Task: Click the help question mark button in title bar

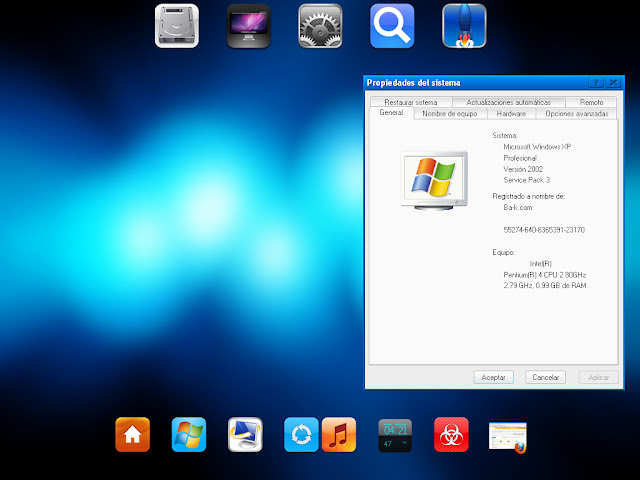Action: tap(596, 83)
